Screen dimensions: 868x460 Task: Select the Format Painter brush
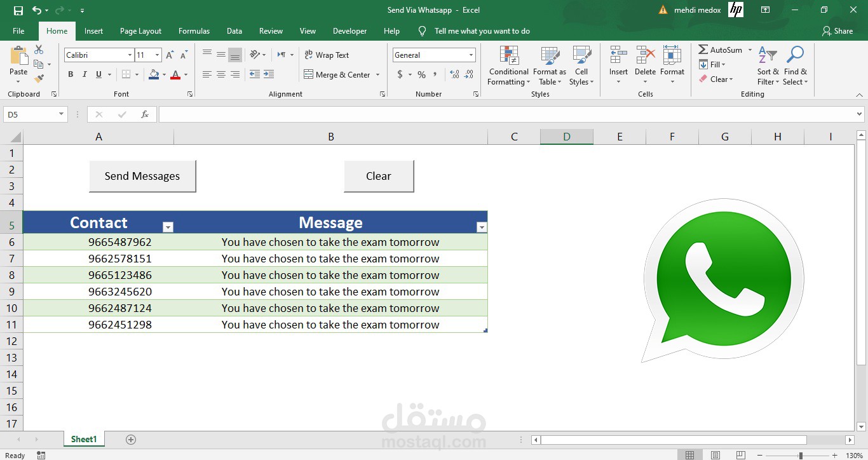point(39,79)
